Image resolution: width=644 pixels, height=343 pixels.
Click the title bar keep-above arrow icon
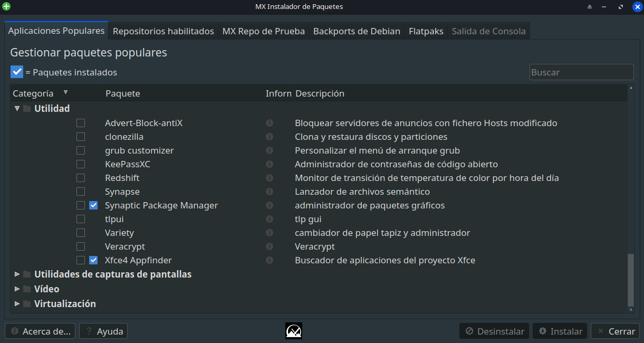pos(590,7)
